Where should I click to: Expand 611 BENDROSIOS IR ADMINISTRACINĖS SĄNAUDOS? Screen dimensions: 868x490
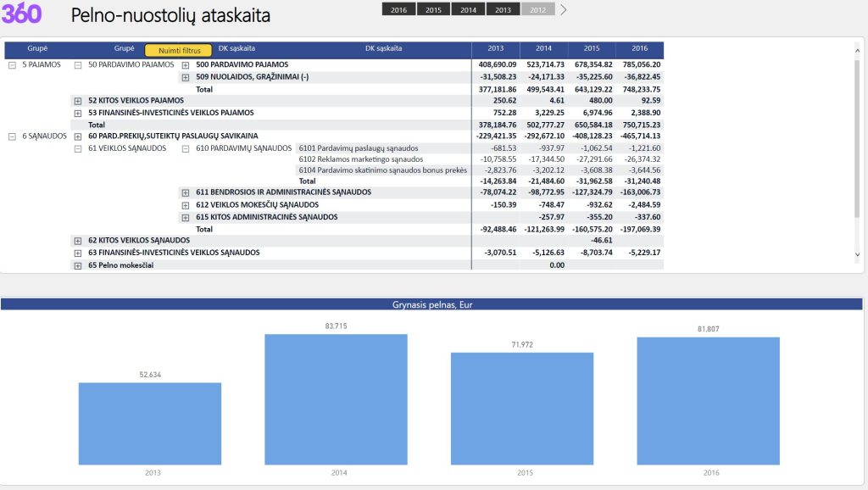(185, 192)
